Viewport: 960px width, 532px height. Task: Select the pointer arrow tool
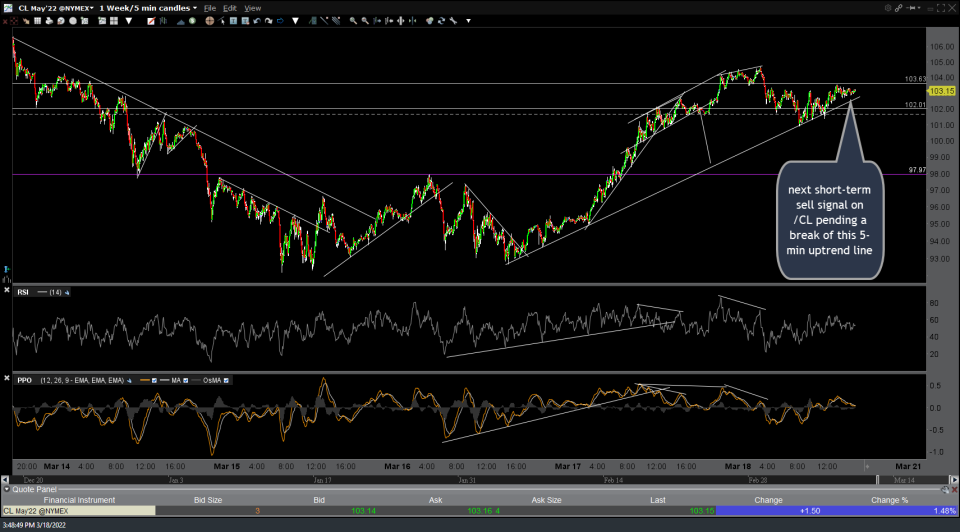coord(221,21)
